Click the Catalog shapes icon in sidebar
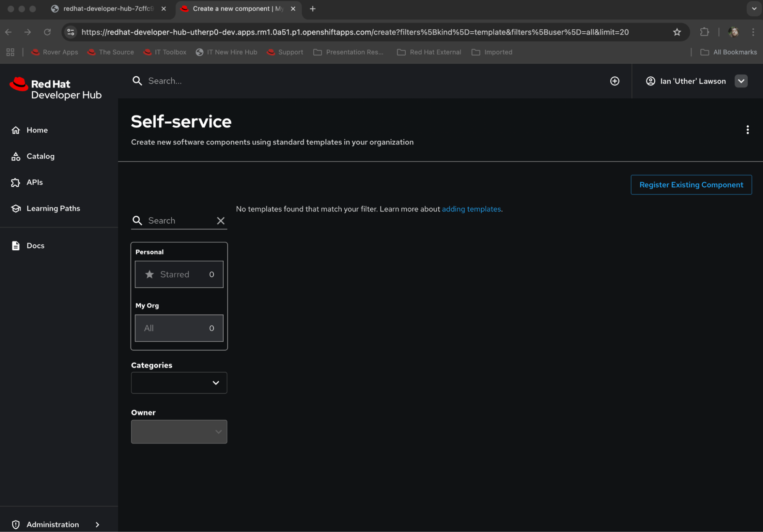Image resolution: width=763 pixels, height=532 pixels. tap(16, 156)
